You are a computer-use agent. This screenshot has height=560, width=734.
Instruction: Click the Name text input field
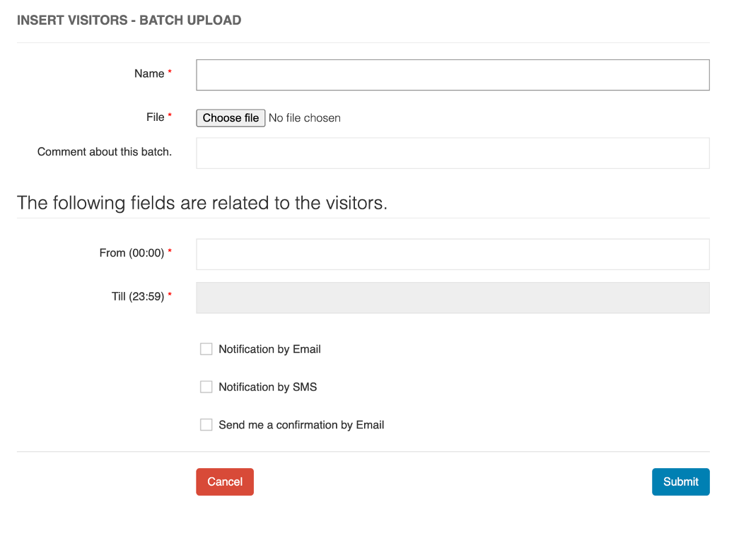click(453, 75)
